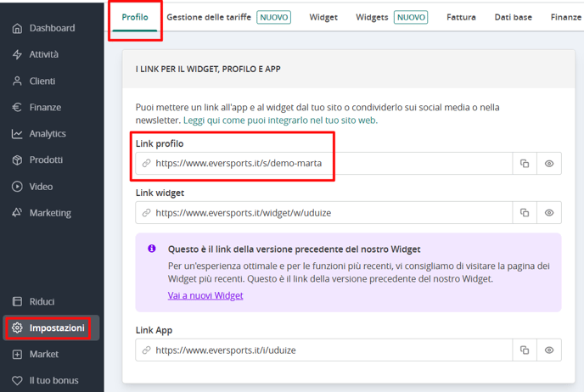Copy the Link profilo URL
The width and height of the screenshot is (584, 392).
click(x=525, y=164)
